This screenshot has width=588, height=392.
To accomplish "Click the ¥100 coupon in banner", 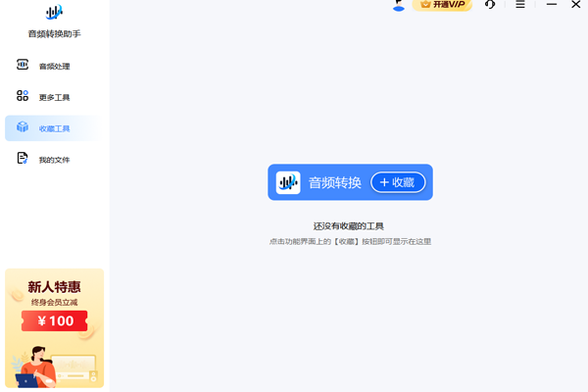I will click(55, 320).
